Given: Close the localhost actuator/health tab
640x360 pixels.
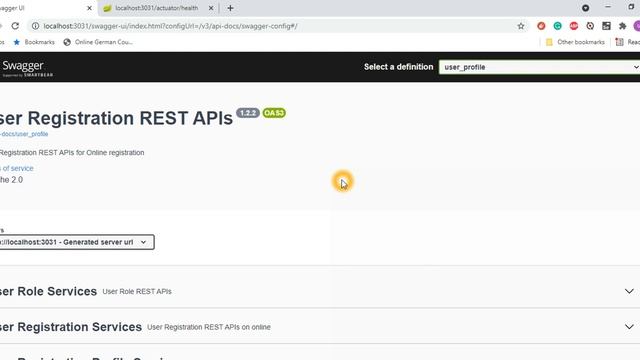Looking at the screenshot, I should tap(211, 8).
